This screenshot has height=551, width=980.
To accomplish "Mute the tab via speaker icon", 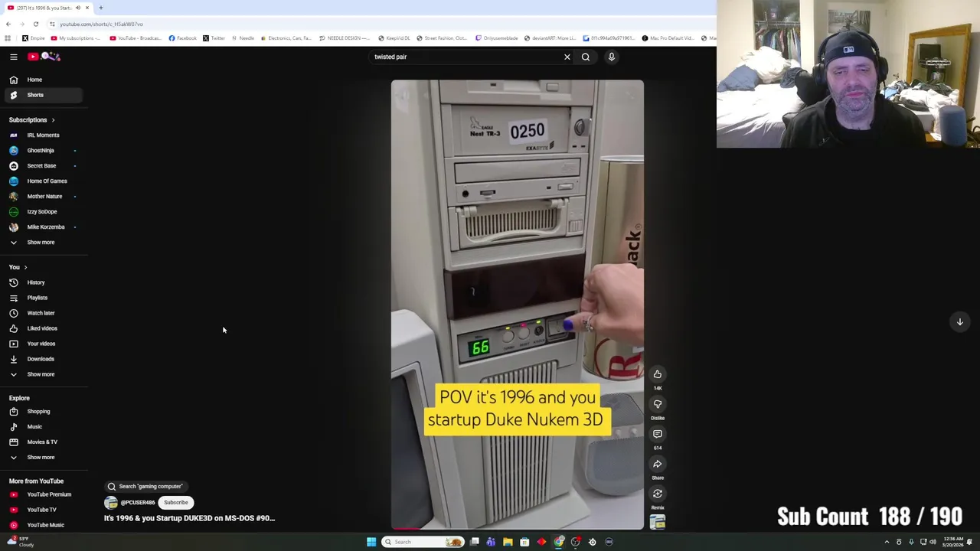I will [x=77, y=8].
